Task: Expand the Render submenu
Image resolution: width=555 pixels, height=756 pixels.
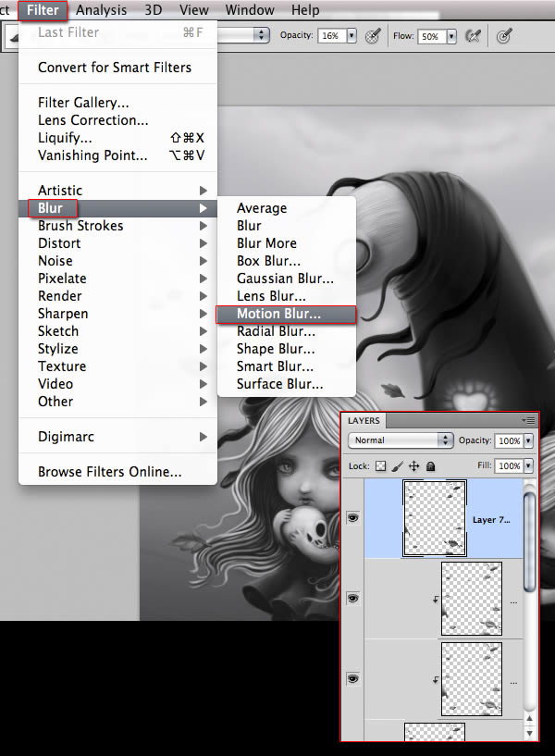Action: click(117, 296)
